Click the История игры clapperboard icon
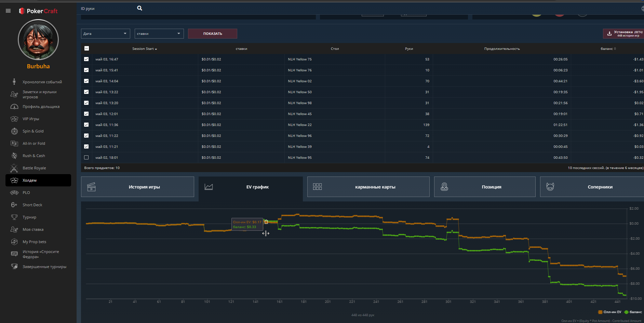Viewport: 644px width, 323px height. click(x=91, y=187)
